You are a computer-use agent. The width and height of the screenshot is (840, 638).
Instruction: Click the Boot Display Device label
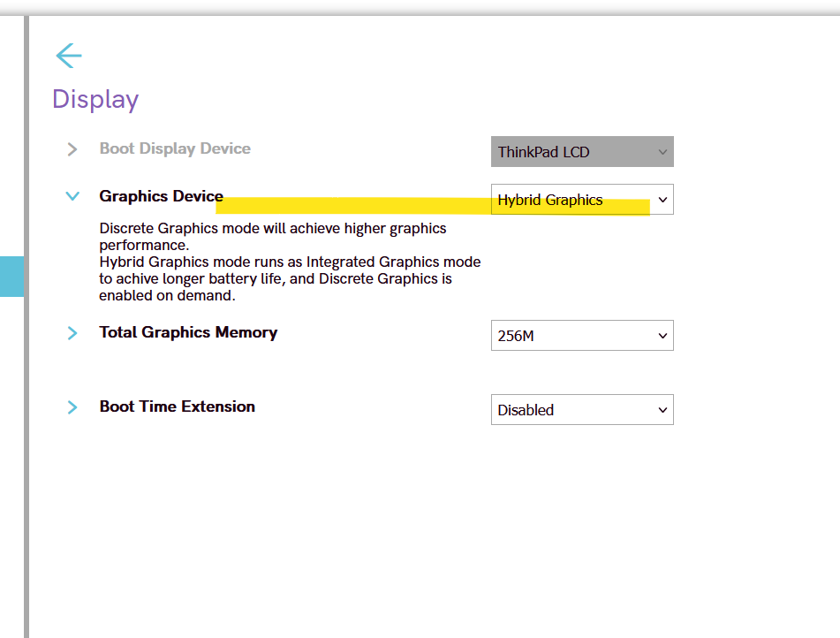point(175,148)
